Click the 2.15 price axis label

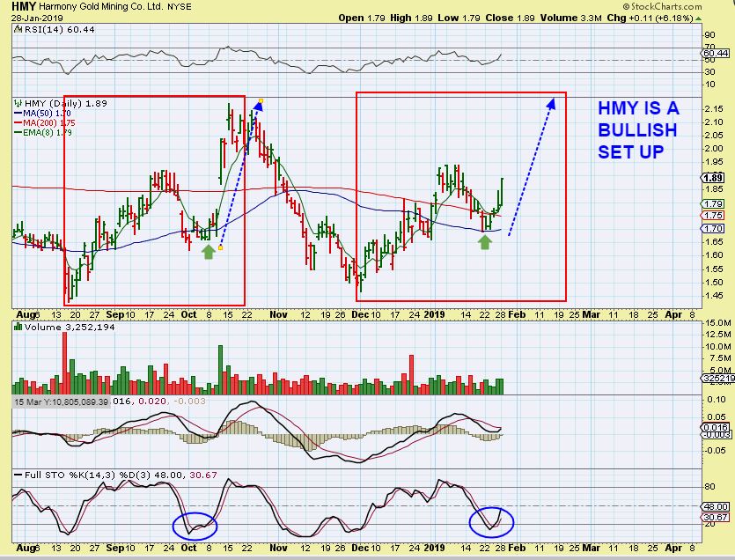click(x=714, y=109)
